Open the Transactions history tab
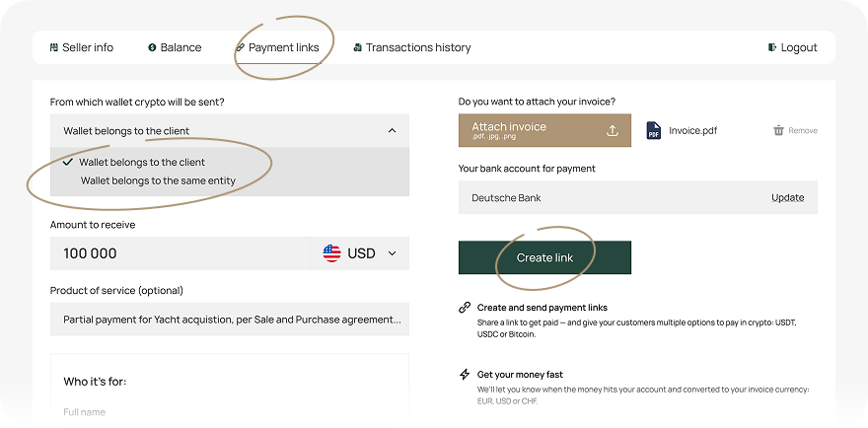Viewport: 868px width, 428px height. point(418,47)
